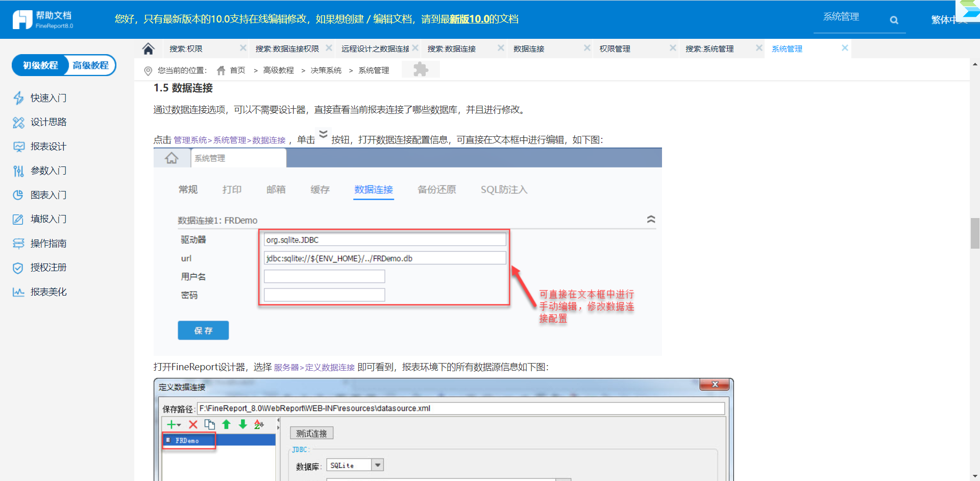Image resolution: width=980 pixels, height=481 pixels.
Task: Click the 报表设计 monitor icon
Action: coord(18,147)
